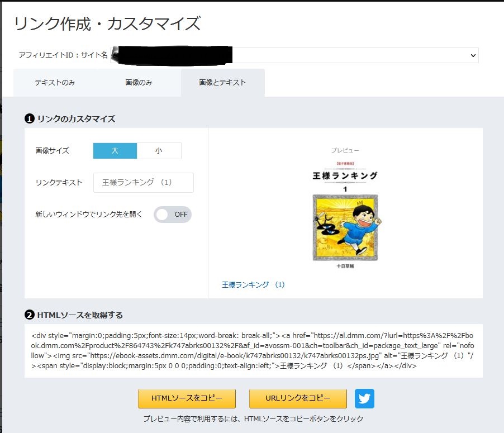Click the リンク作成・カスタマイズ page heading

coord(107,24)
